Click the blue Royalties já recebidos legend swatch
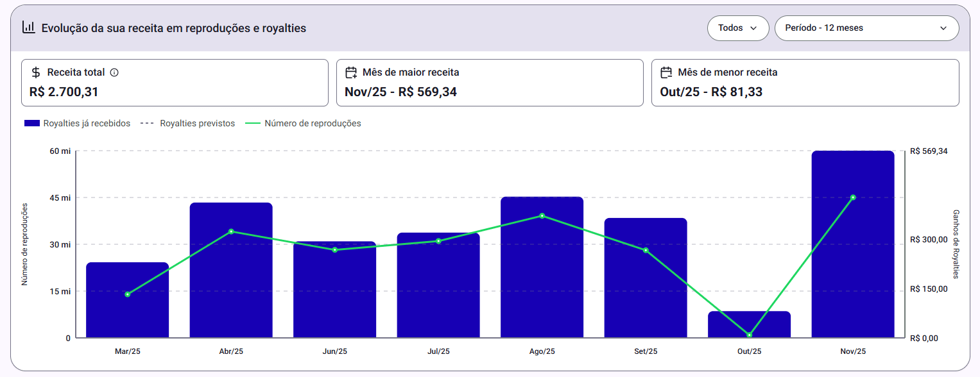The height and width of the screenshot is (377, 980). tap(32, 123)
